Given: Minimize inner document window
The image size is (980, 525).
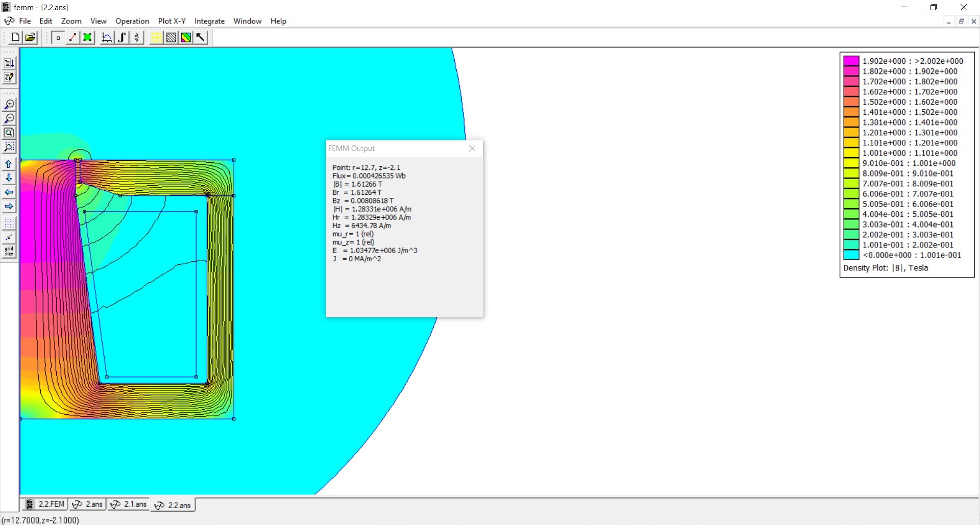Looking at the screenshot, I should pyautogui.click(x=948, y=21).
